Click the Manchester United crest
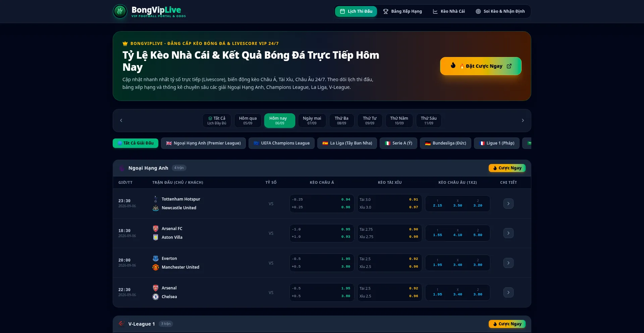 (x=156, y=267)
